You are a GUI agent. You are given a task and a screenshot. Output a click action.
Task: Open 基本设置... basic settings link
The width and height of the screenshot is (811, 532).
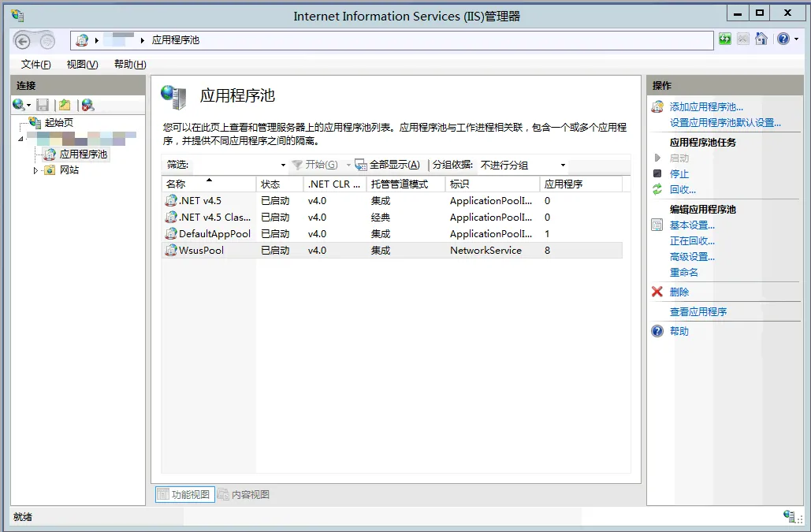coord(692,225)
